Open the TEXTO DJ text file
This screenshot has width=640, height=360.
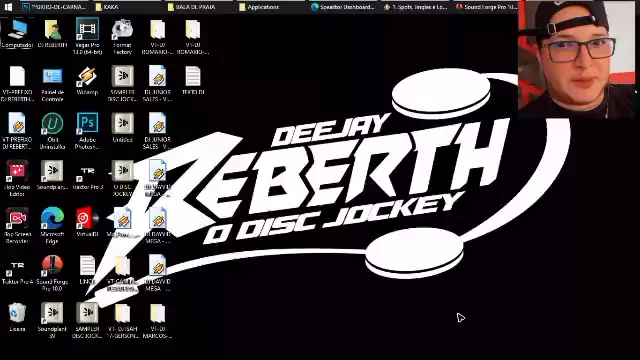[x=193, y=81]
